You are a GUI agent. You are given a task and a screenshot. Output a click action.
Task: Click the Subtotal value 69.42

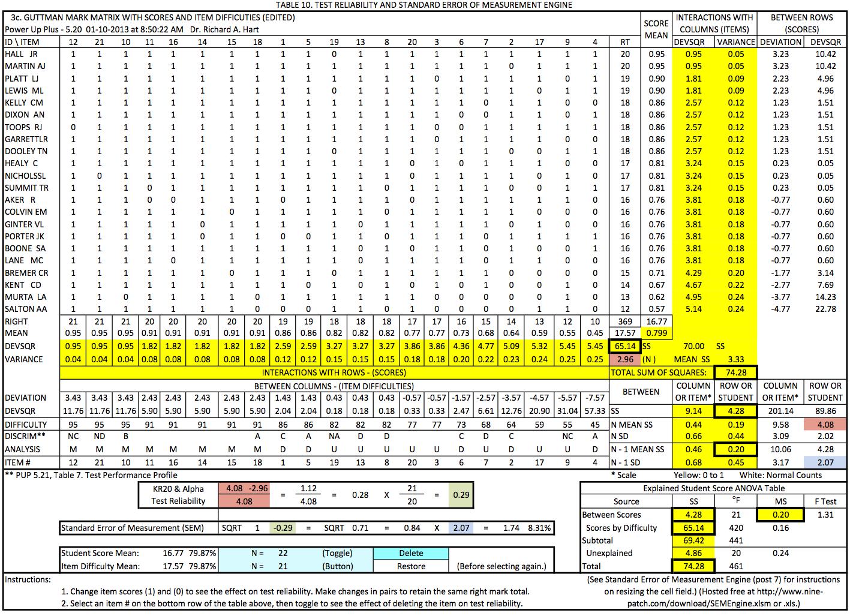click(693, 540)
